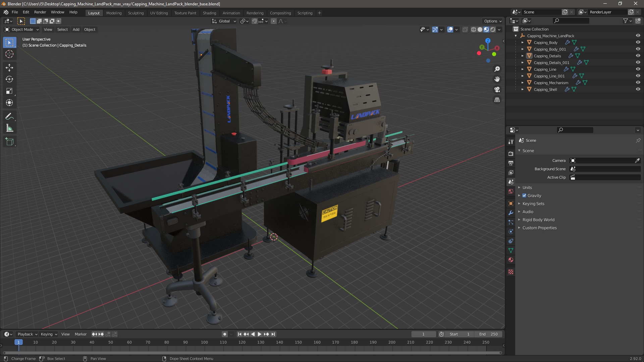Select the Annotate tool
Image resolution: width=644 pixels, height=362 pixels.
pos(9,117)
